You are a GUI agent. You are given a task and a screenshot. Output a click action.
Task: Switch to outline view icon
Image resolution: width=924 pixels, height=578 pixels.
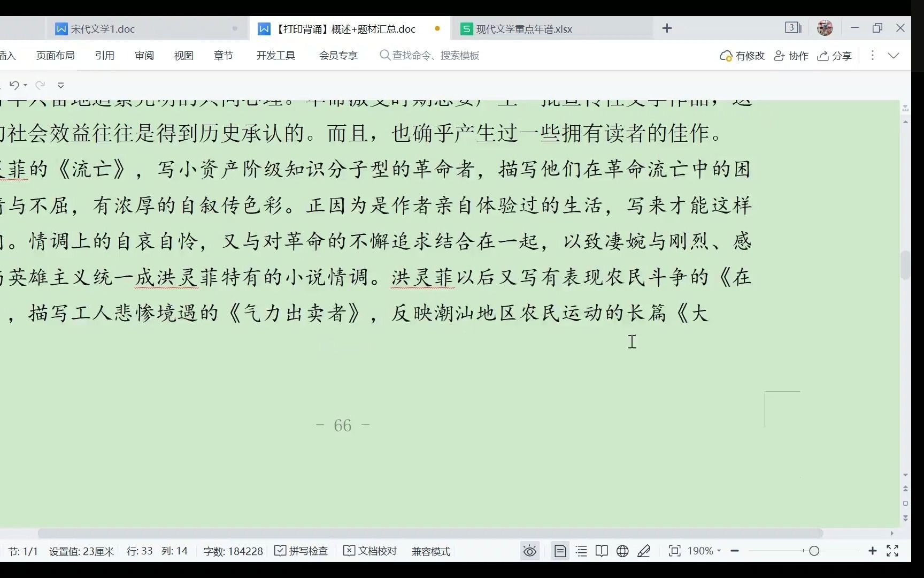tap(581, 551)
